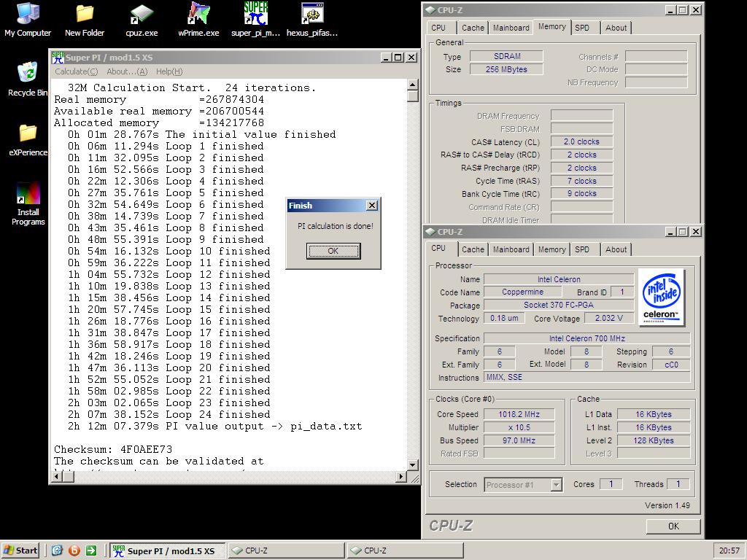
Task: Open the New Folder desktop icon
Action: [85, 20]
